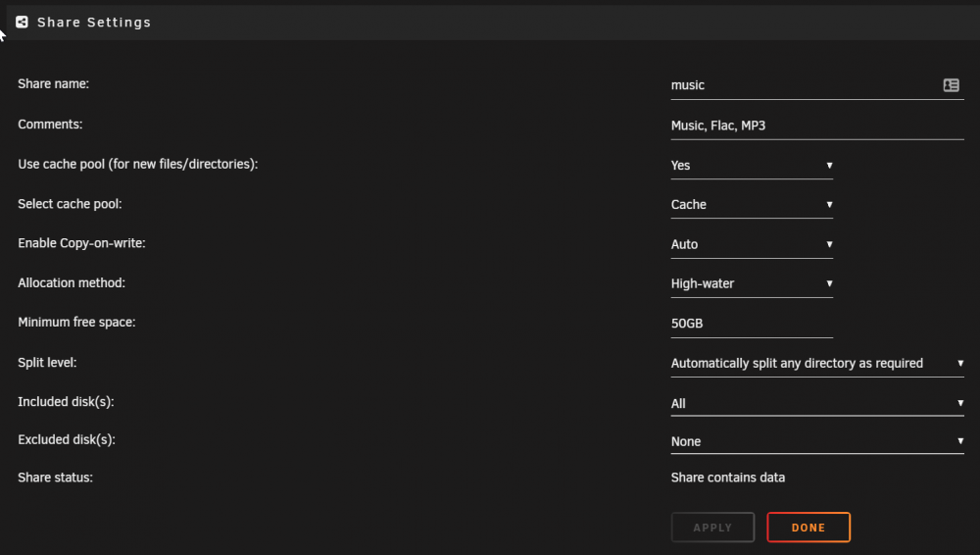Image resolution: width=980 pixels, height=555 pixels.
Task: Click the Allocation method: label
Action: 72,282
